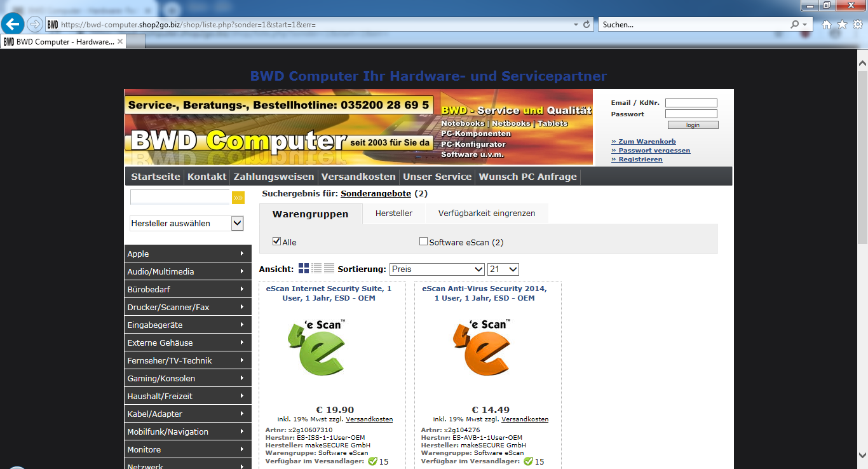
Task: Close the BWD Computer browser tab
Action: (120, 42)
